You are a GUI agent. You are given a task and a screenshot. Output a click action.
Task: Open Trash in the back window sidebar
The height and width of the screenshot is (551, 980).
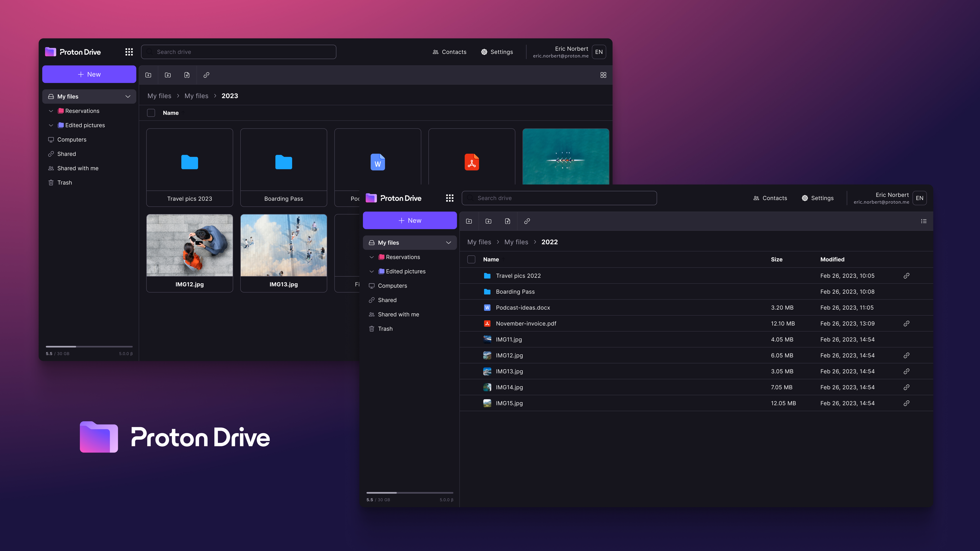coord(65,183)
